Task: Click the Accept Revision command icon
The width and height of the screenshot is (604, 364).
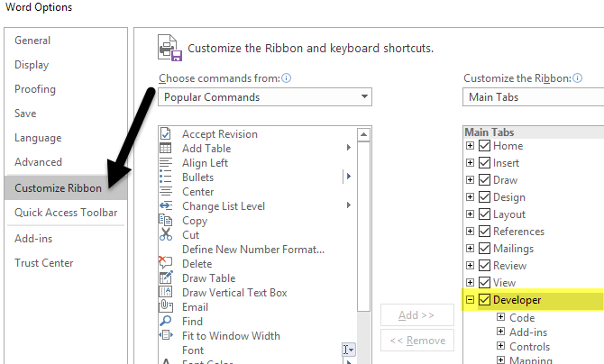Action: tap(166, 134)
